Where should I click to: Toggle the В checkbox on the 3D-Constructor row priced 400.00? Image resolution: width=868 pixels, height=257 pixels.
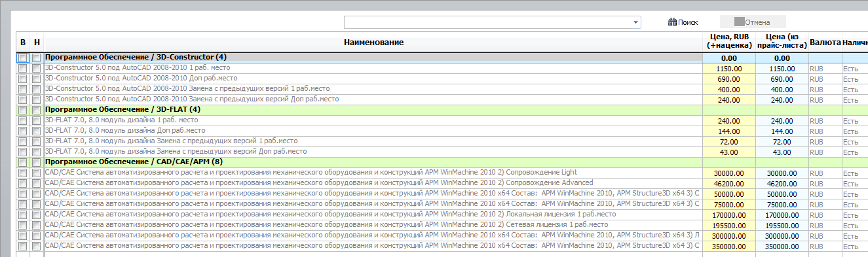[23, 89]
